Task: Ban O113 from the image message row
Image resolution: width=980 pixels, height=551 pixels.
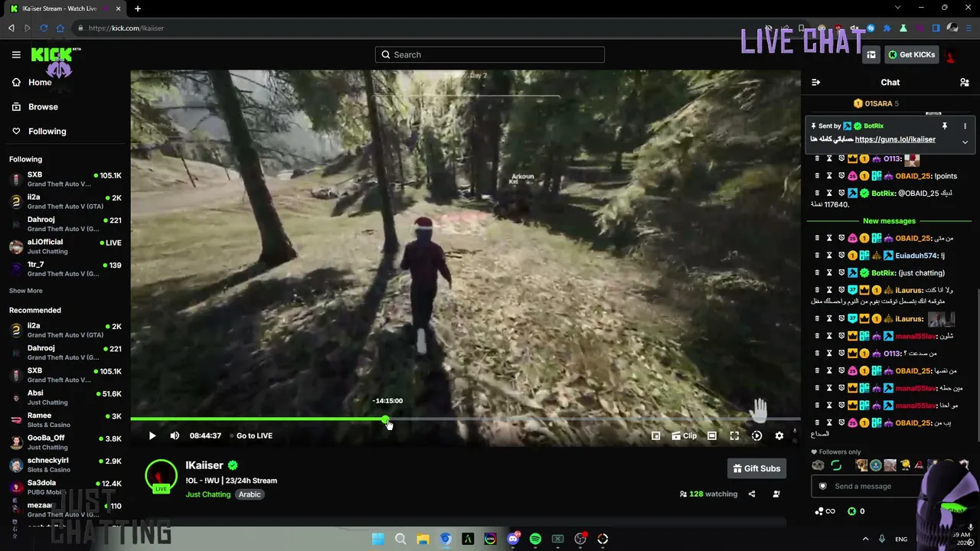Action: (841, 158)
